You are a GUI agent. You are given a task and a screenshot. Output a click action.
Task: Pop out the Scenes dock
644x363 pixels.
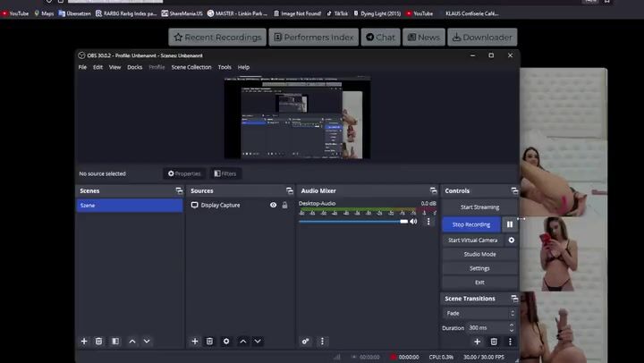point(179,190)
